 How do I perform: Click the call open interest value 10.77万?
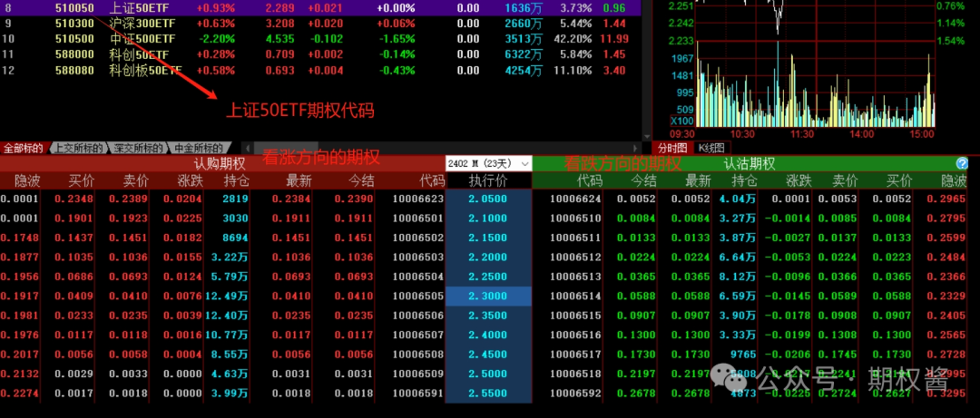pyautogui.click(x=226, y=335)
